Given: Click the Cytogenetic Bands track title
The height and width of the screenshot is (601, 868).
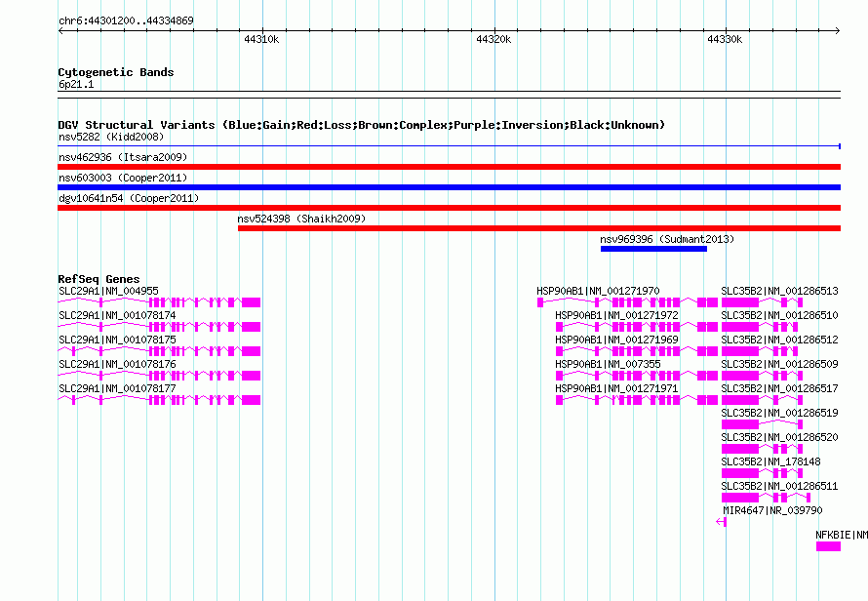Looking at the screenshot, I should tap(116, 72).
